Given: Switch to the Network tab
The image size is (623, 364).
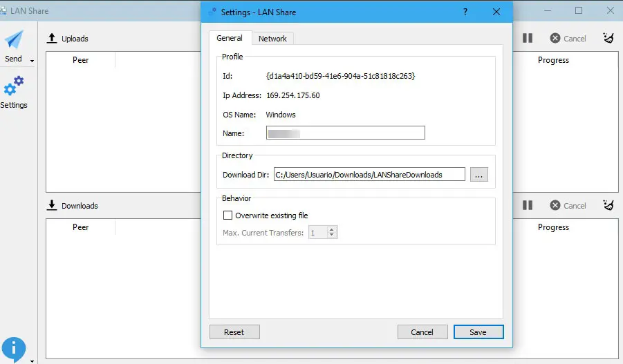Looking at the screenshot, I should (272, 39).
